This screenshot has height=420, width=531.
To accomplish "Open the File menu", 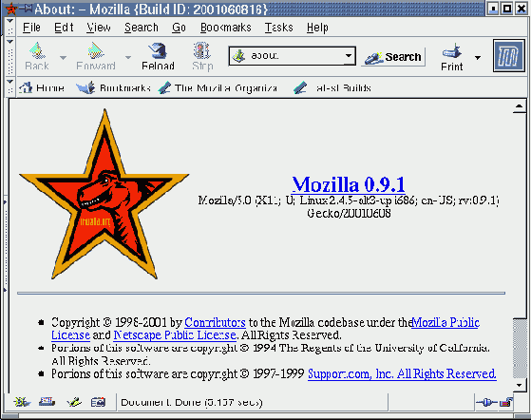I will click(31, 28).
